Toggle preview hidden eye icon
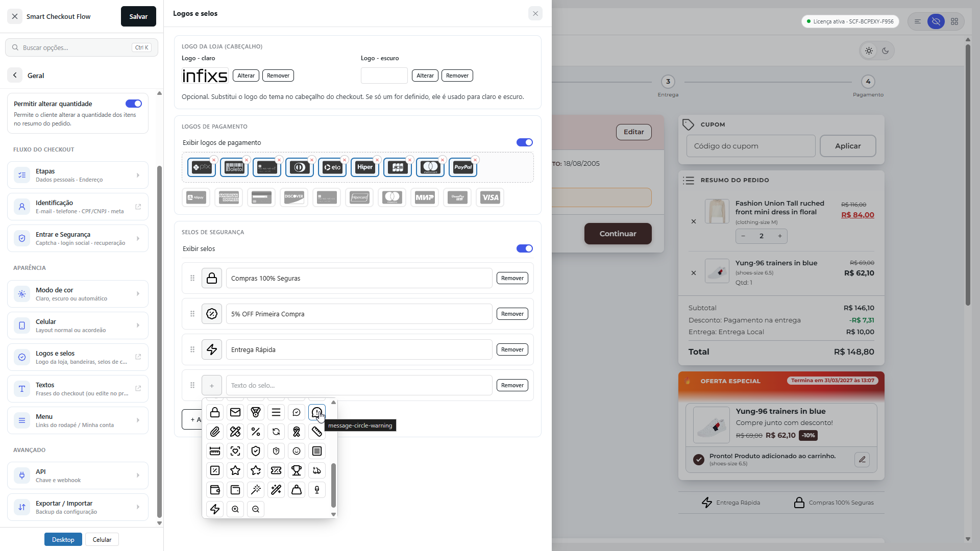980x551 pixels. [936, 21]
